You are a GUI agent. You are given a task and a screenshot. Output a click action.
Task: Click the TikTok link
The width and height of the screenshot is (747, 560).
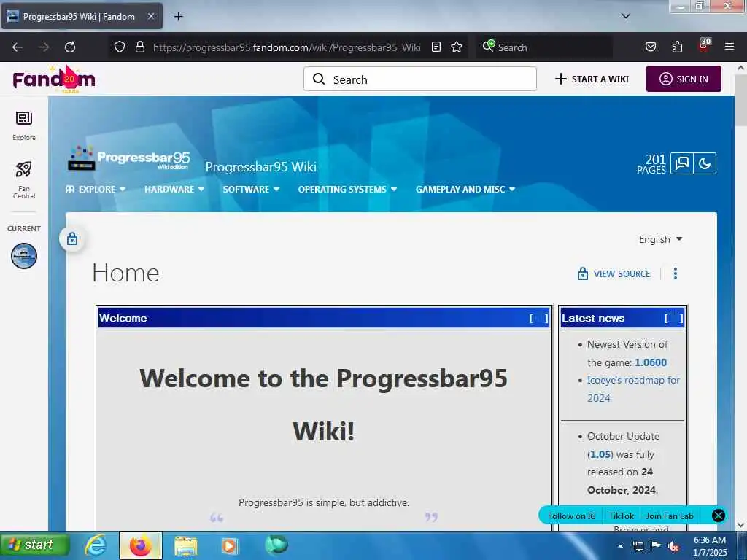coord(622,516)
